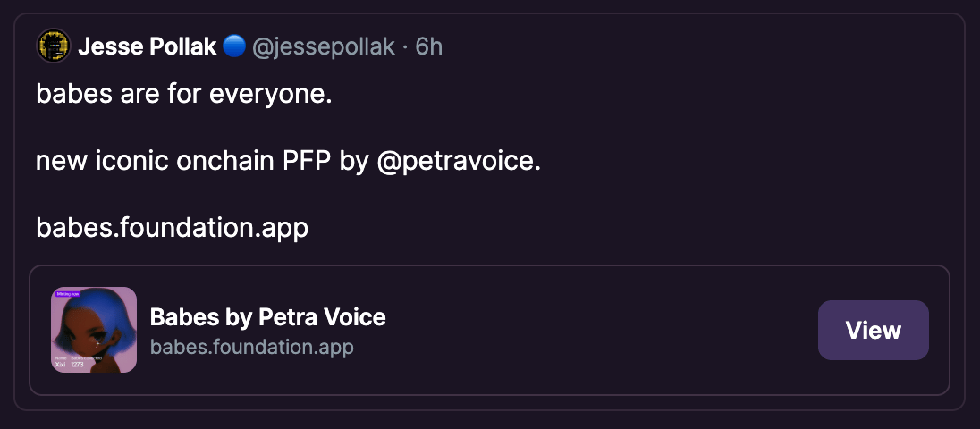Click the 'babes are for everyone.' text line
The width and height of the screenshot is (980, 429).
(x=183, y=94)
